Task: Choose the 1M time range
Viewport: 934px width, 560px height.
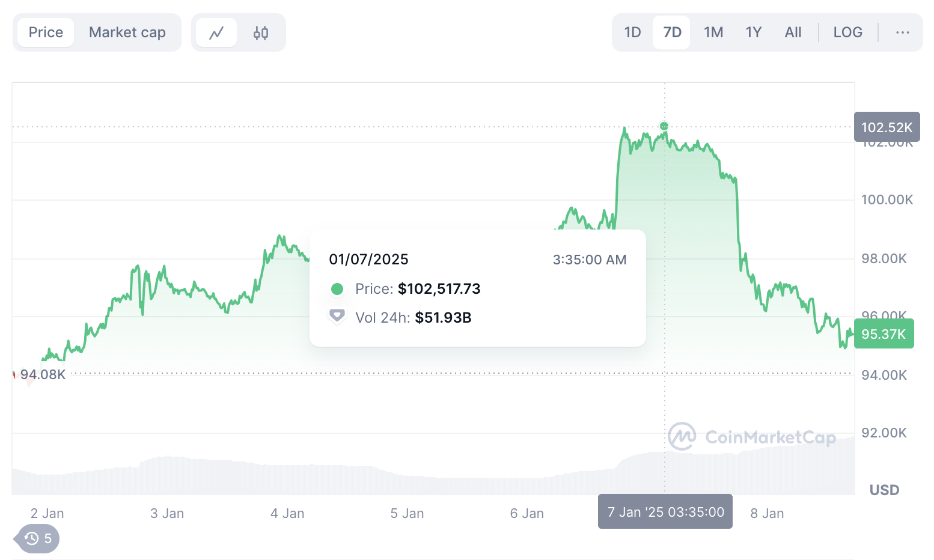Action: [x=713, y=32]
